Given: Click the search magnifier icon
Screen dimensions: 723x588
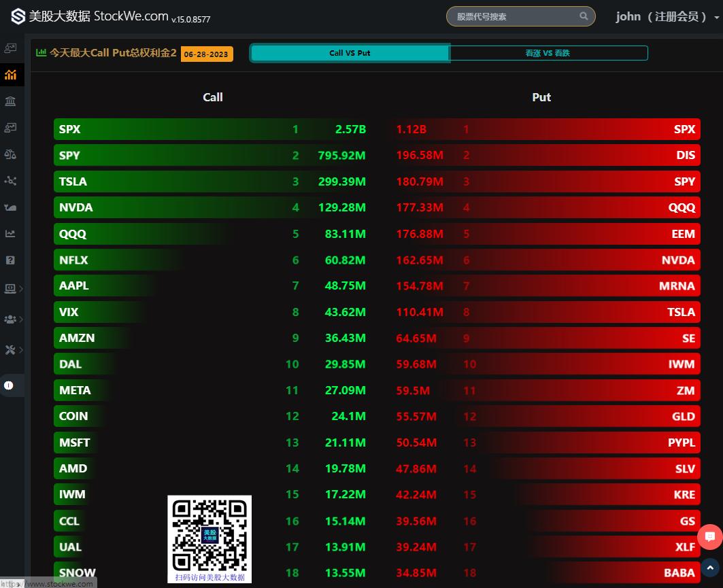Looking at the screenshot, I should pyautogui.click(x=584, y=16).
